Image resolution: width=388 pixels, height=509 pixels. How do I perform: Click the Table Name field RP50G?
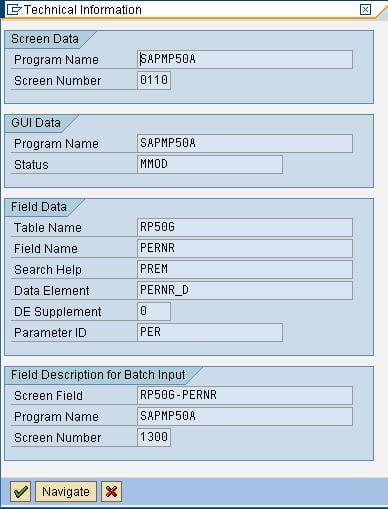point(245,227)
